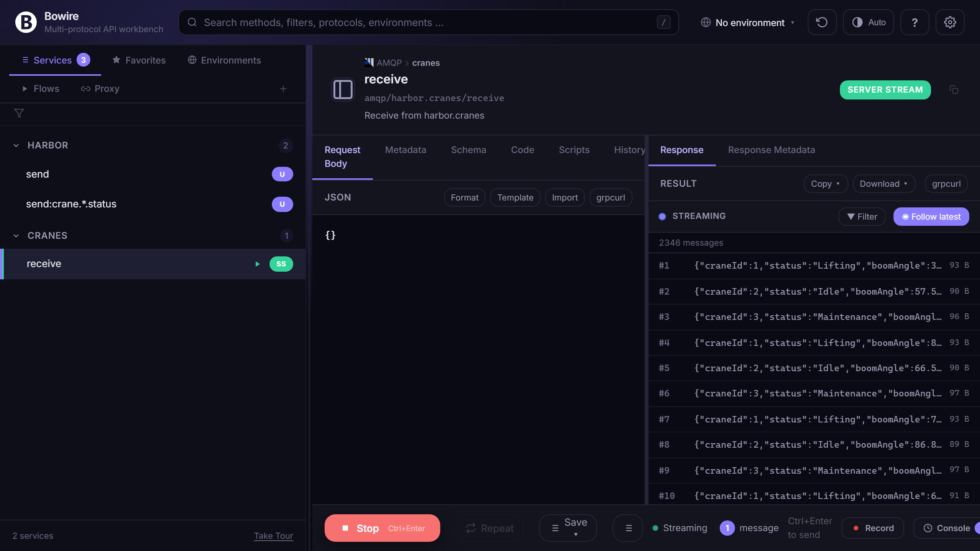Viewport: 980px width, 551px height.
Task: Stop the streaming request
Action: click(382, 528)
